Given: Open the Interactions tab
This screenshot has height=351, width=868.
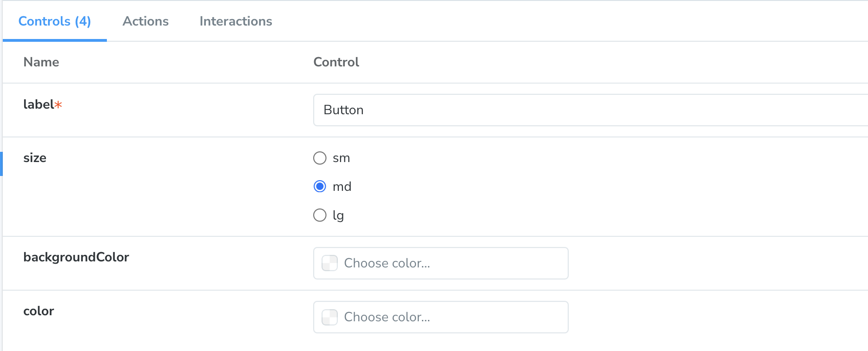Looking at the screenshot, I should pos(236,21).
